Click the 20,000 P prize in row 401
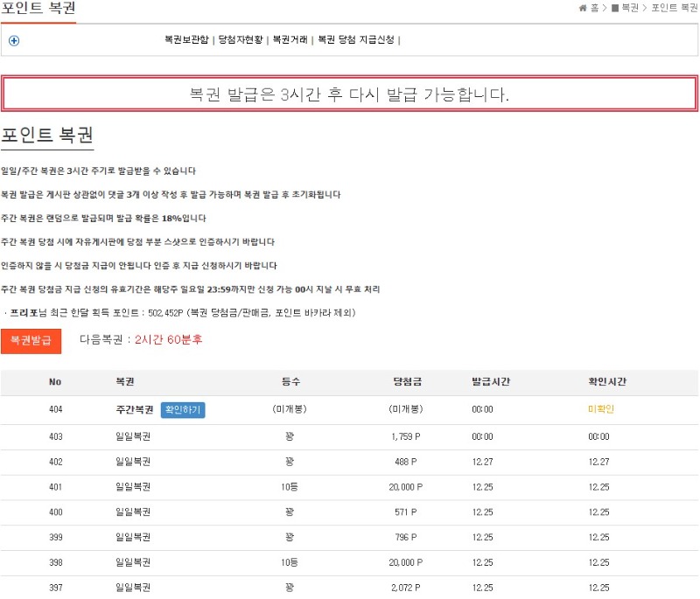700x599 pixels. [x=406, y=487]
